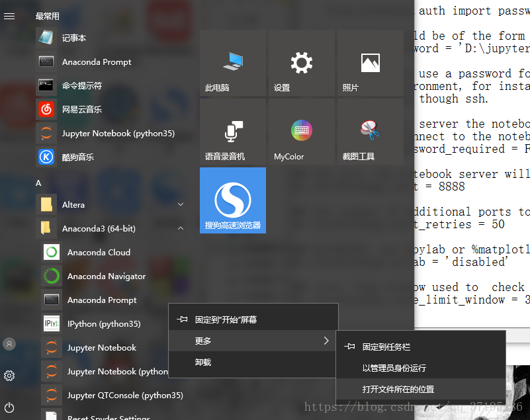Open the Sogou browser (搜狗高速浏览器) tile
Image resolution: width=530 pixels, height=420 pixels.
pyautogui.click(x=233, y=200)
